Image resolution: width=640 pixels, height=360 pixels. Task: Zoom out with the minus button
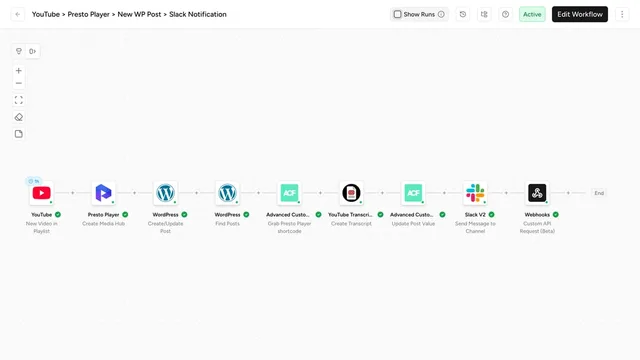18,83
